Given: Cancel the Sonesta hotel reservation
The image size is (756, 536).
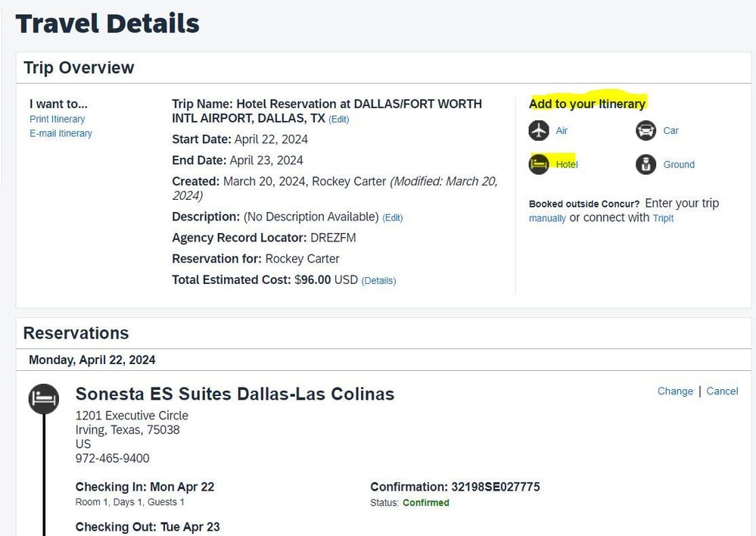Looking at the screenshot, I should point(722,391).
